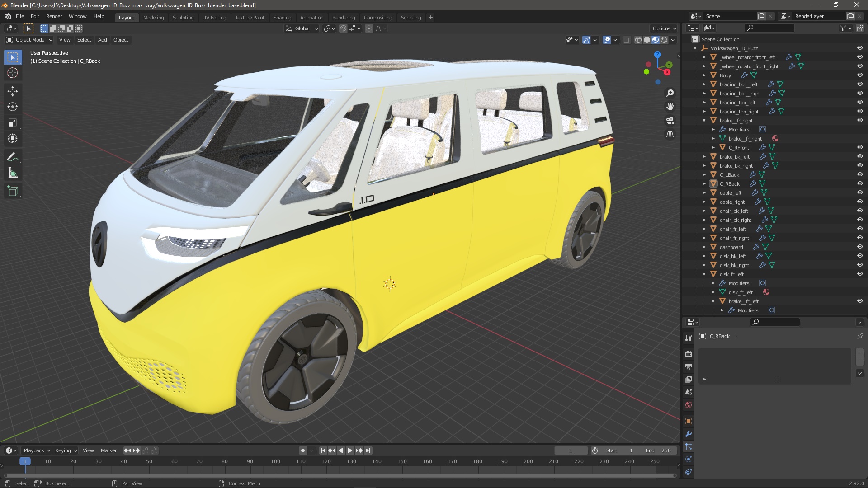Hide dashboard object in outliner
This screenshot has width=868, height=488.
(860, 247)
